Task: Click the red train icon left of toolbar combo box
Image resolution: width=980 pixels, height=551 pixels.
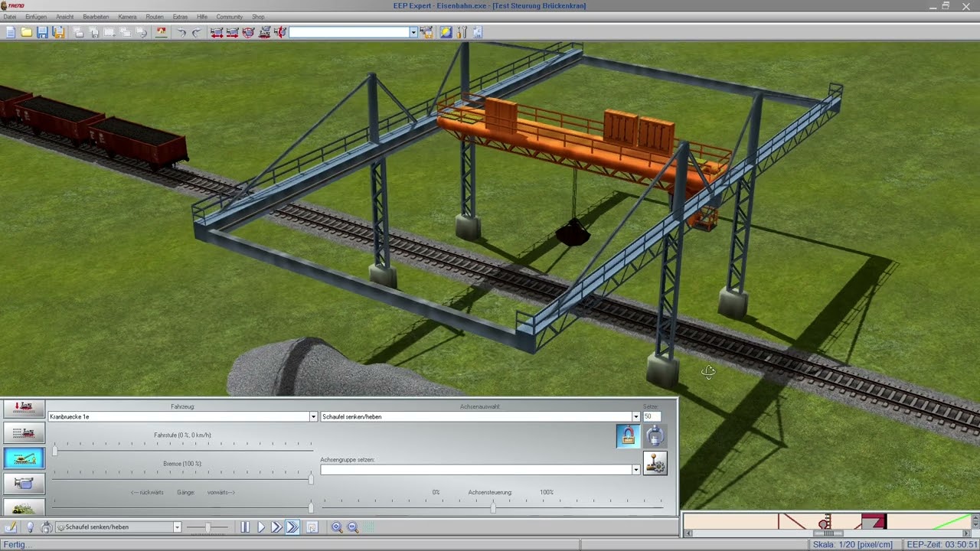Action: (x=280, y=32)
